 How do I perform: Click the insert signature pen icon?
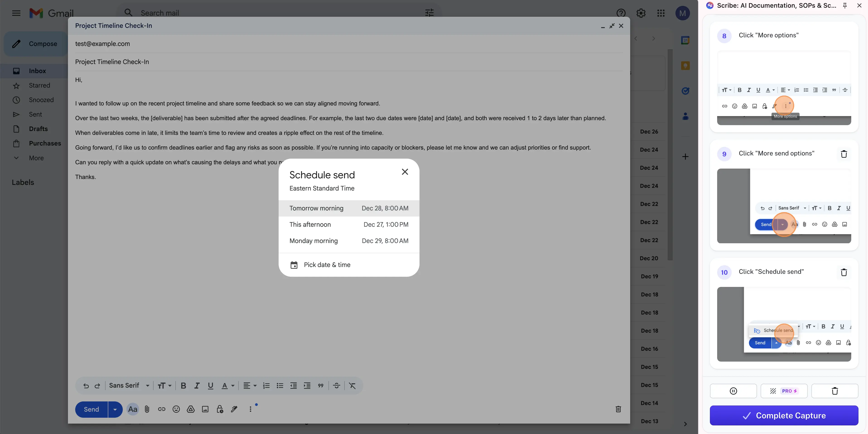tap(234, 409)
